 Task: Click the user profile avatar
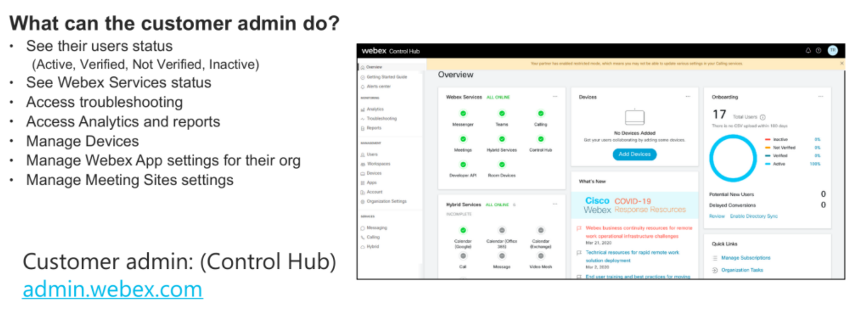tap(832, 51)
